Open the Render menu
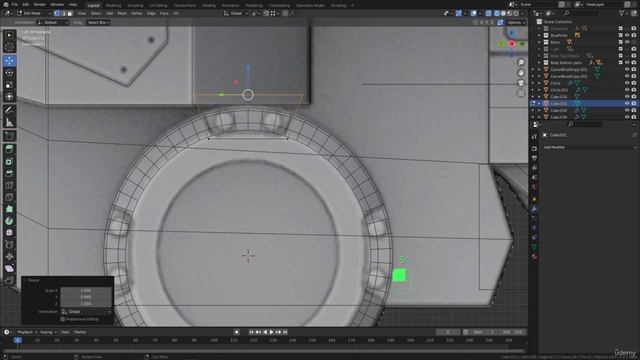Image resolution: width=640 pixels, height=360 pixels. [x=40, y=4]
